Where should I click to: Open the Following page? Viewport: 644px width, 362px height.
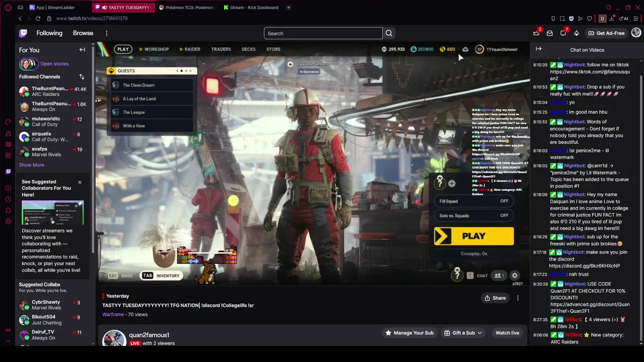[49, 33]
